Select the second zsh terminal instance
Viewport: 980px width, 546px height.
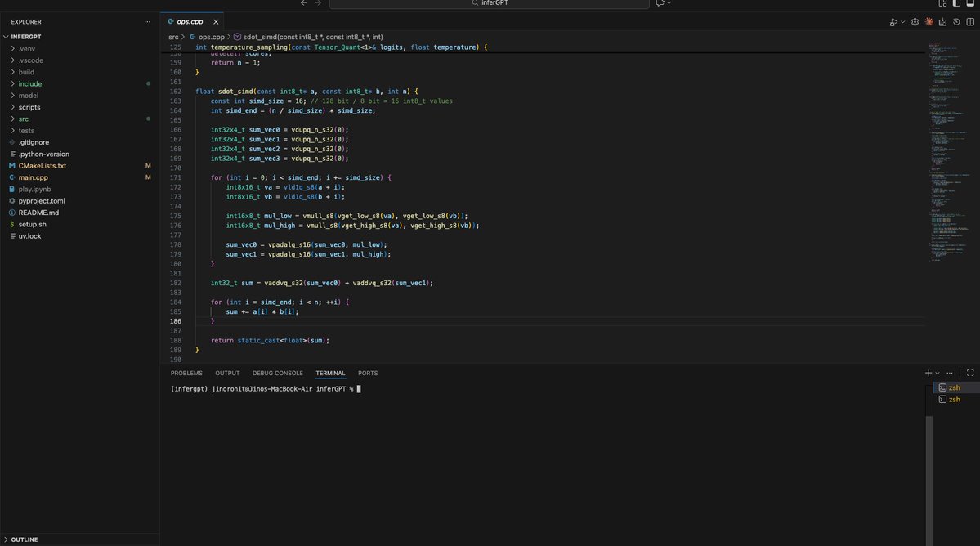pyautogui.click(x=955, y=400)
